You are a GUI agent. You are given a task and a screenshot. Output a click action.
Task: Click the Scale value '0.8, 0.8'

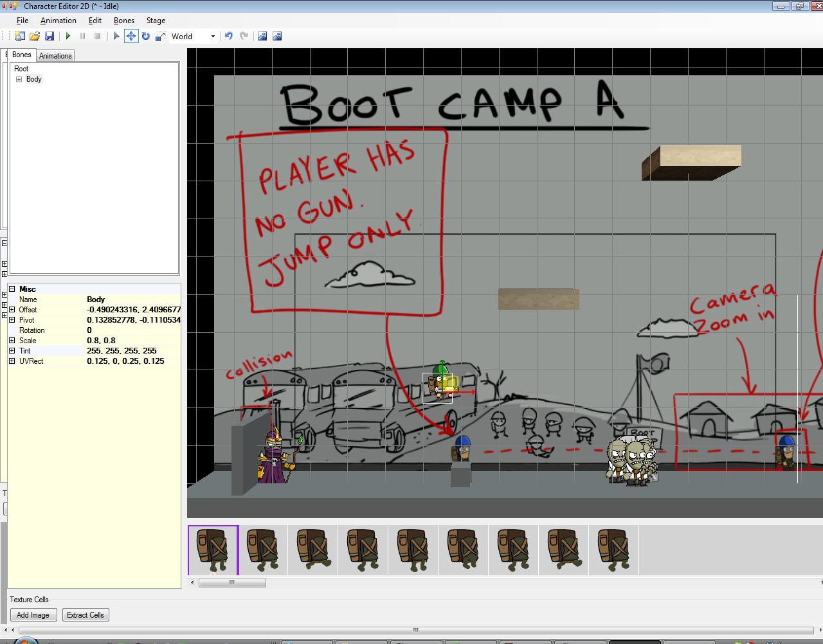(x=133, y=341)
